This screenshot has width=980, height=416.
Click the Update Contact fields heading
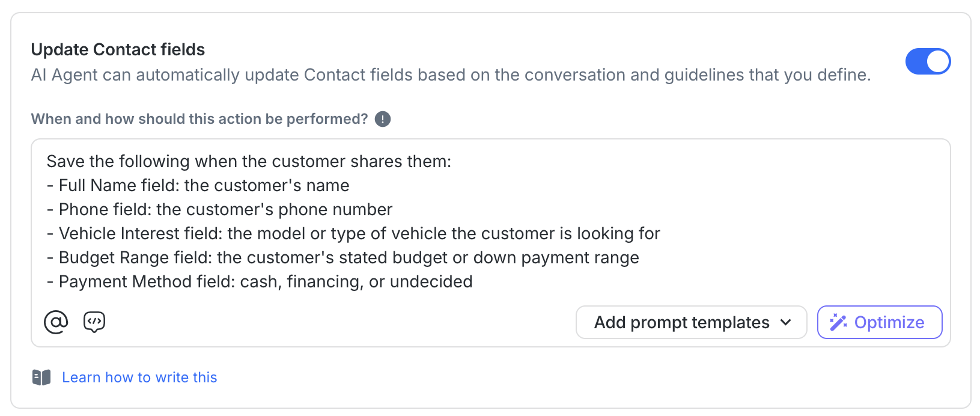(118, 50)
